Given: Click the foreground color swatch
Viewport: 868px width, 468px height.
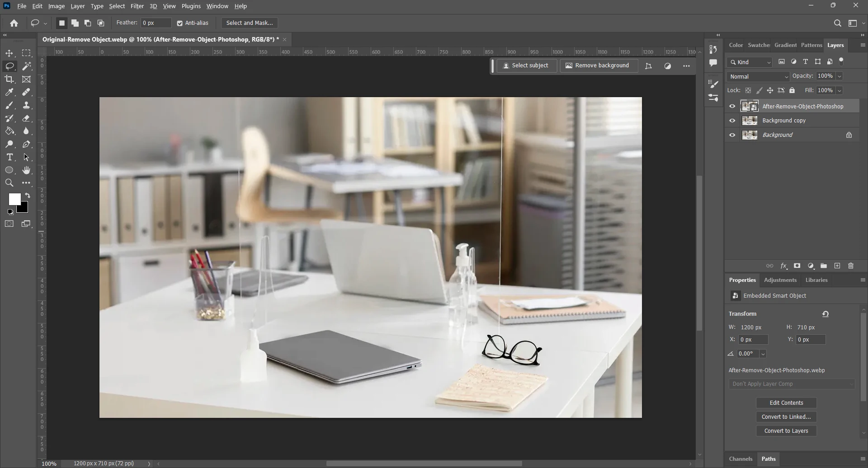Looking at the screenshot, I should (x=14, y=199).
